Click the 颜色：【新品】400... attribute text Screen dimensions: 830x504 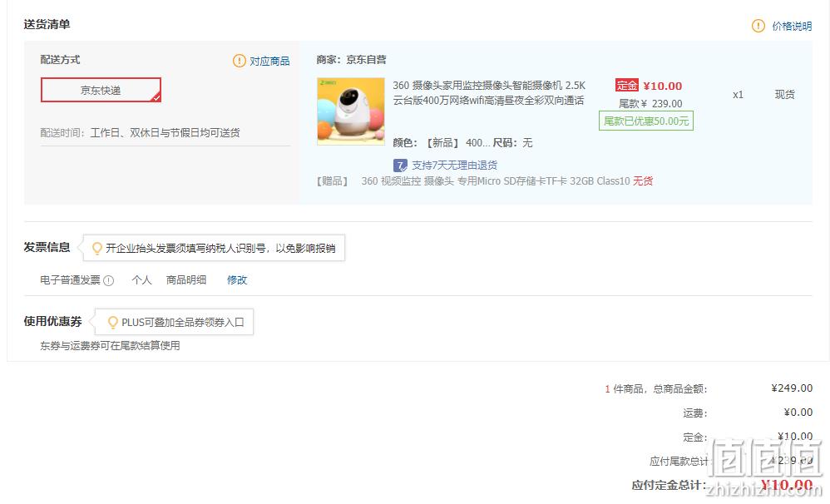(x=442, y=143)
